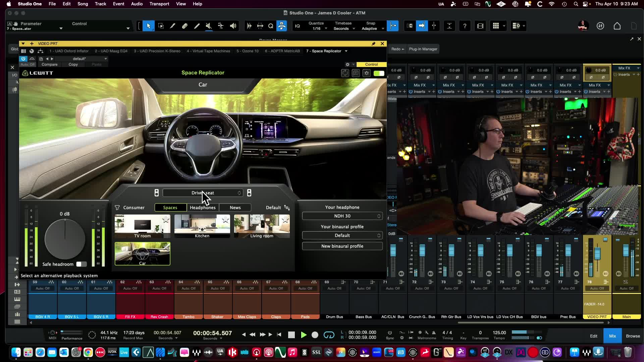This screenshot has width=644, height=362.
Task: Toggle plugin power bypass button
Action: coord(23,59)
